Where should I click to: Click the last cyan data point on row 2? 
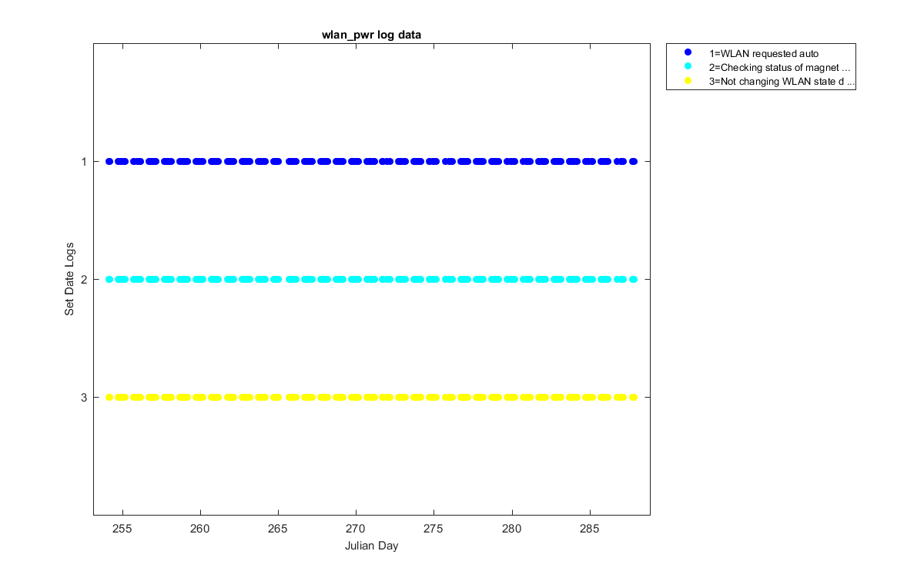tap(633, 279)
